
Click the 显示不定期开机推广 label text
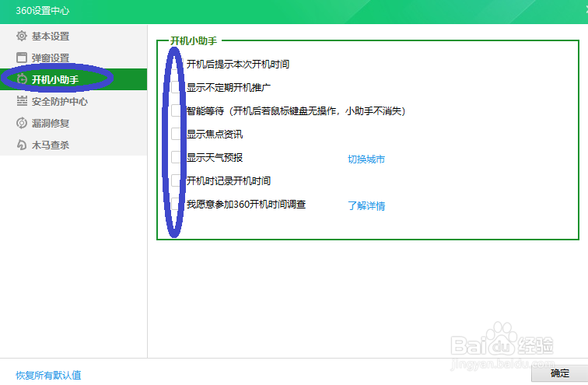tap(229, 87)
